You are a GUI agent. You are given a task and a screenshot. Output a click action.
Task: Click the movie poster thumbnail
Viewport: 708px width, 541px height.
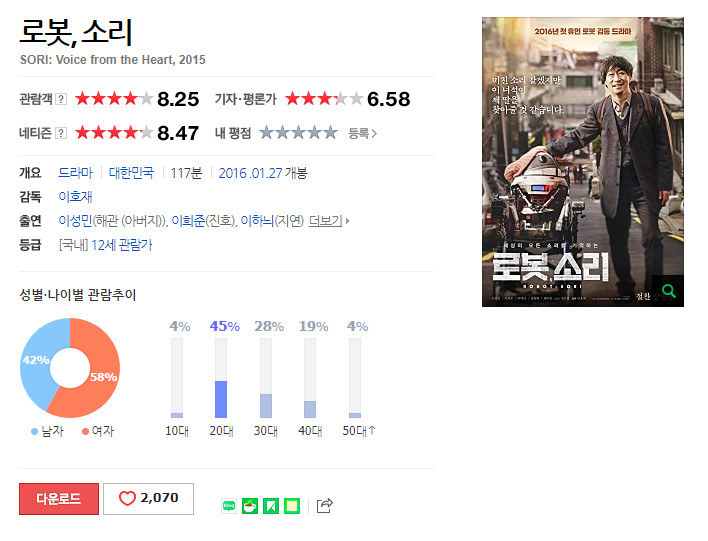(x=582, y=162)
